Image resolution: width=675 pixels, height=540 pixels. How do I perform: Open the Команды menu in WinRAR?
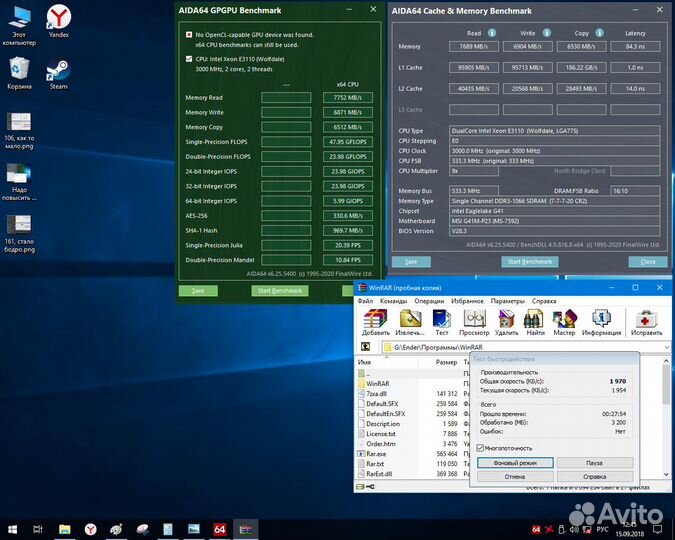[x=393, y=301]
